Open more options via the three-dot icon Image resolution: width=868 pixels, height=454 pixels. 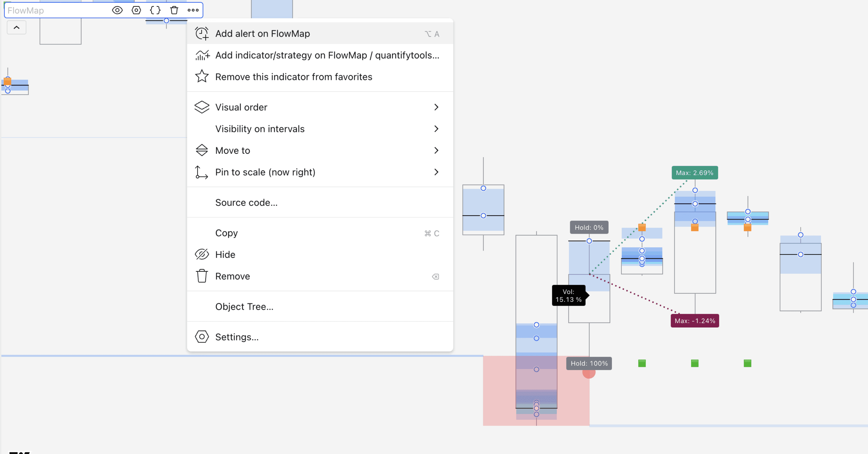coord(192,10)
